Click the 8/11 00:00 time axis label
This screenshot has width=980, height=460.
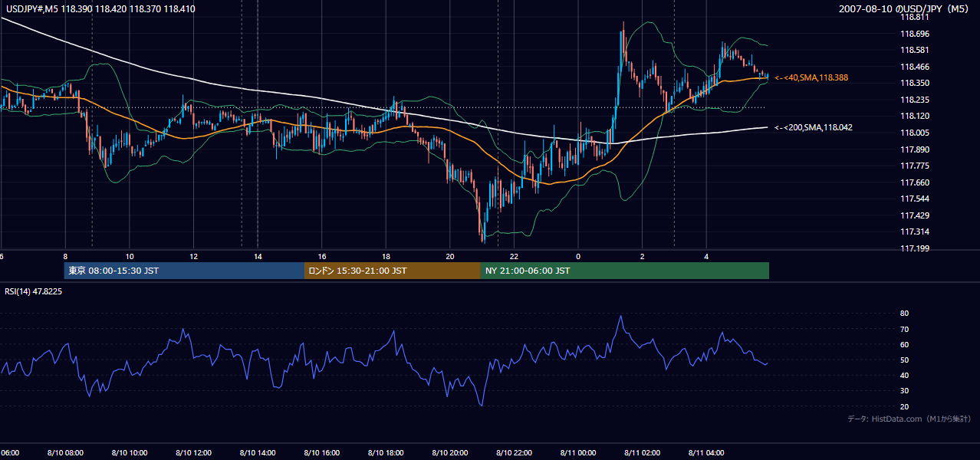(x=578, y=453)
